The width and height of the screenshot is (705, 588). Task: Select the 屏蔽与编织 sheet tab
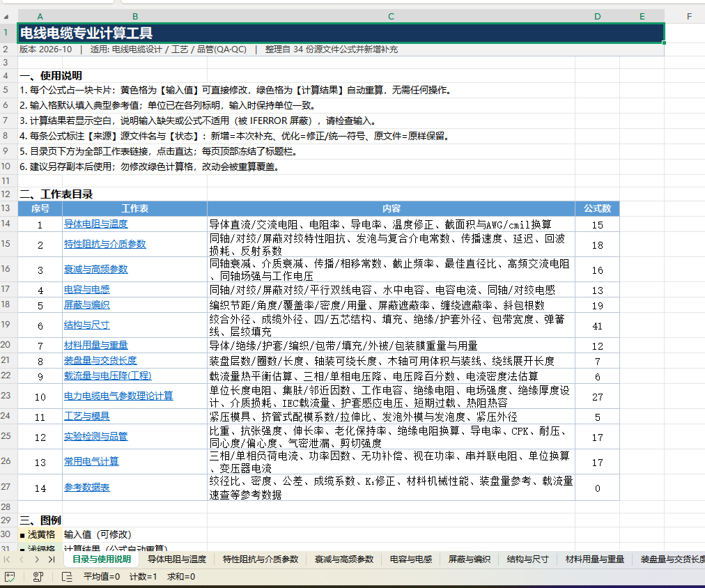(x=470, y=559)
